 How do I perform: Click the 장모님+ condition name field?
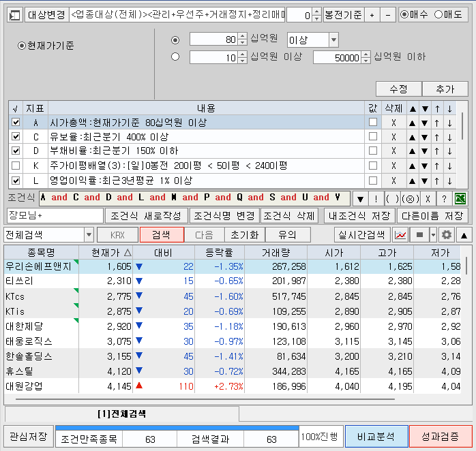coord(55,216)
